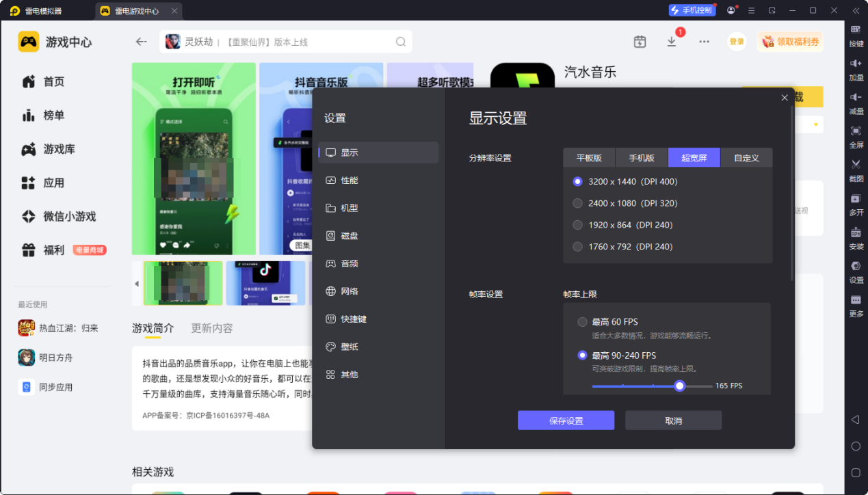Click the search magnifier icon
Viewport: 868px width, 495px height.
401,42
